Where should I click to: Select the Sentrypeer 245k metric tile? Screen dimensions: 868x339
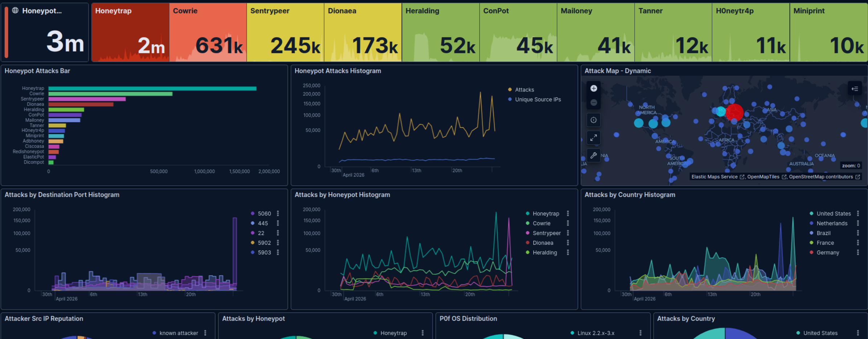285,32
